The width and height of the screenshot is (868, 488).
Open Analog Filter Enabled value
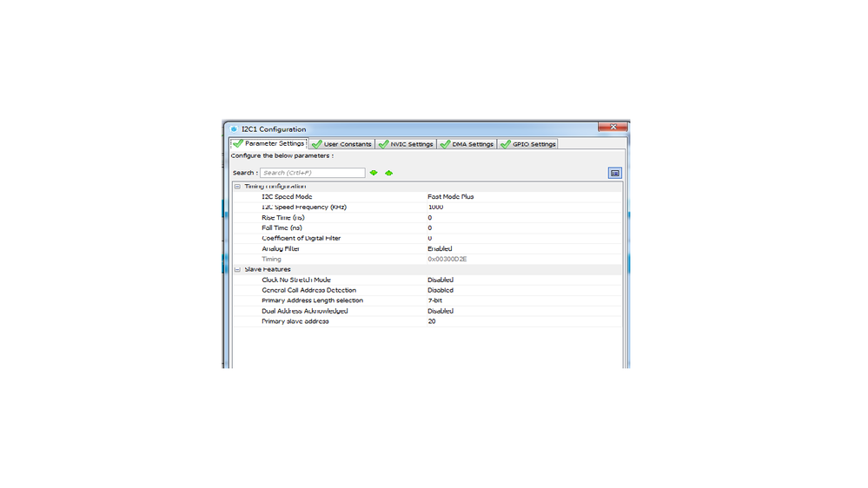pyautogui.click(x=440, y=248)
